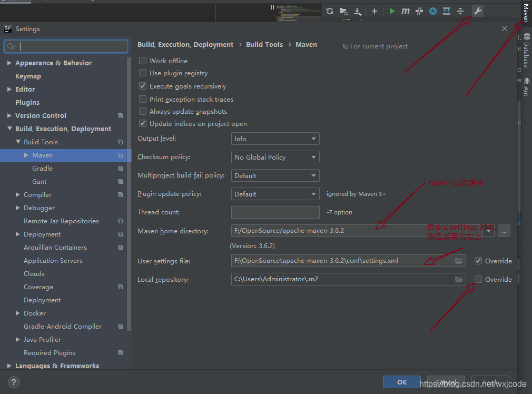This screenshot has width=532, height=394.
Task: Expand Appearance & Behavior tree node
Action: coord(9,63)
